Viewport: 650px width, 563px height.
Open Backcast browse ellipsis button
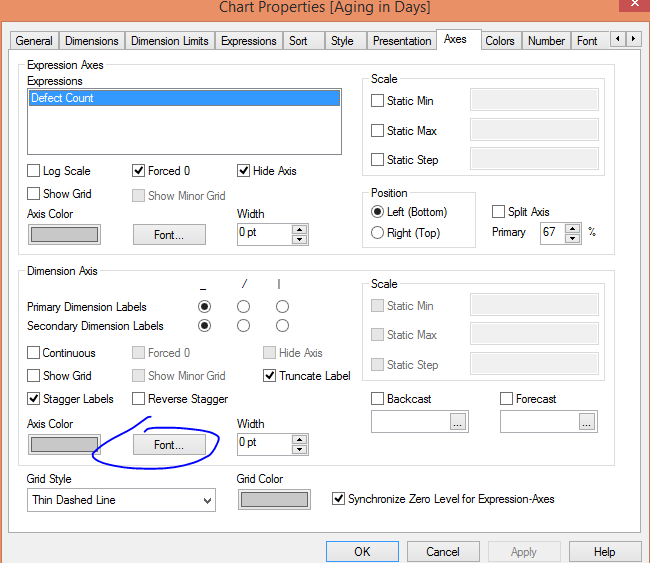(x=457, y=422)
